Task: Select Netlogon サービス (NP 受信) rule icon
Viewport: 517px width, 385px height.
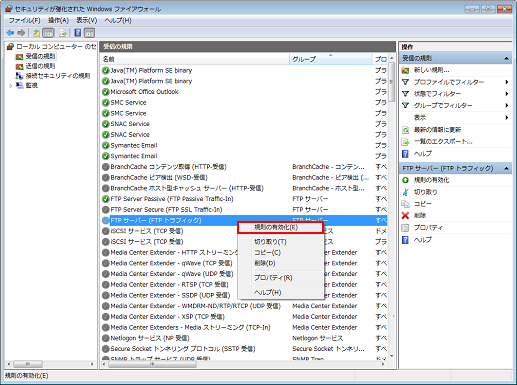Action: (106, 338)
